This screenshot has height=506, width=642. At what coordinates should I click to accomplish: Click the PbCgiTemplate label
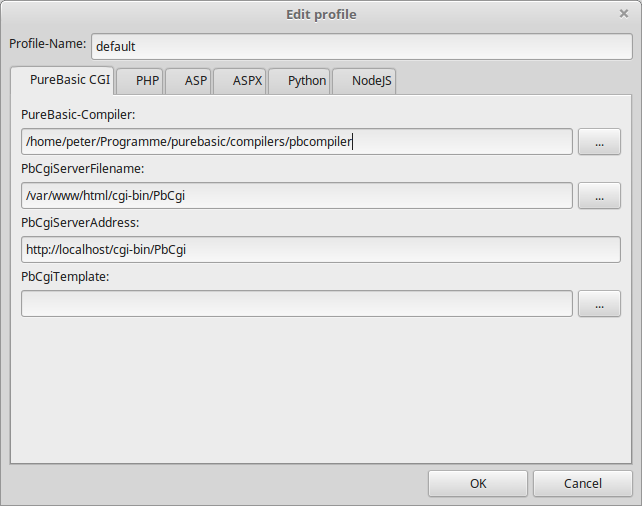(x=65, y=277)
